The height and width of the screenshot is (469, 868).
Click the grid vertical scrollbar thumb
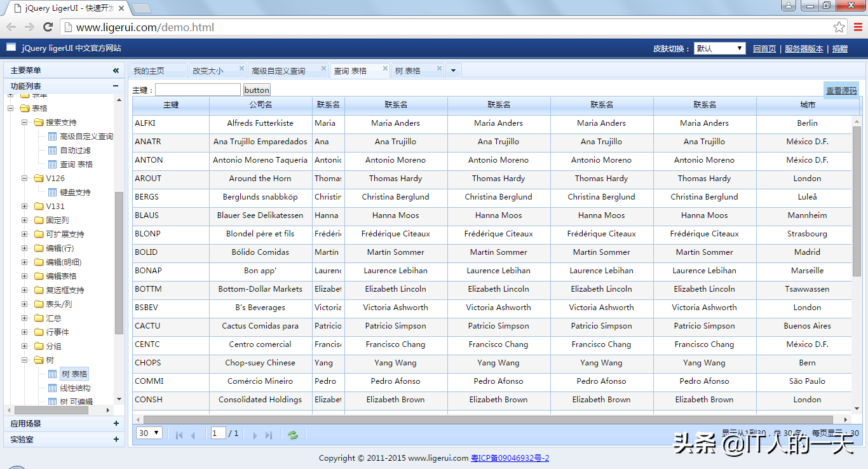pos(857,201)
